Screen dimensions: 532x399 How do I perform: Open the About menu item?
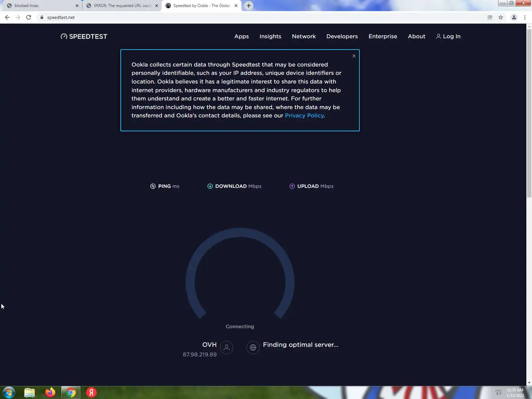417,37
